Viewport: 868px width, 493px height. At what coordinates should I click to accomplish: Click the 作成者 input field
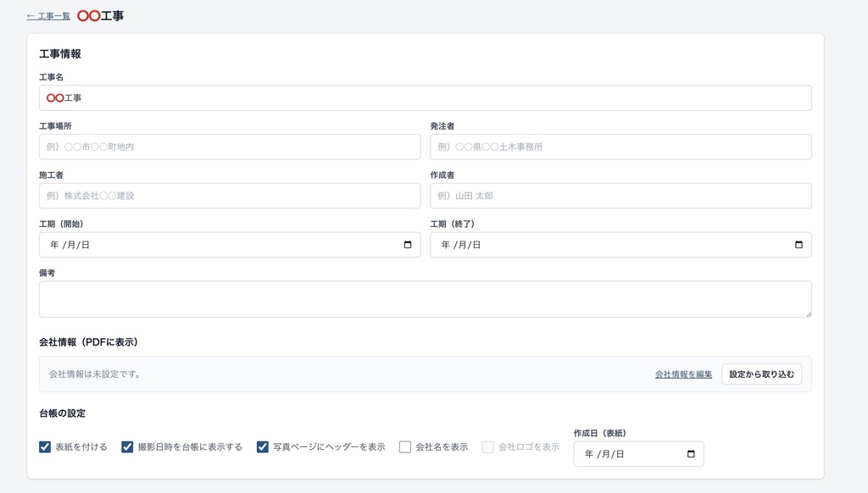[x=620, y=196]
